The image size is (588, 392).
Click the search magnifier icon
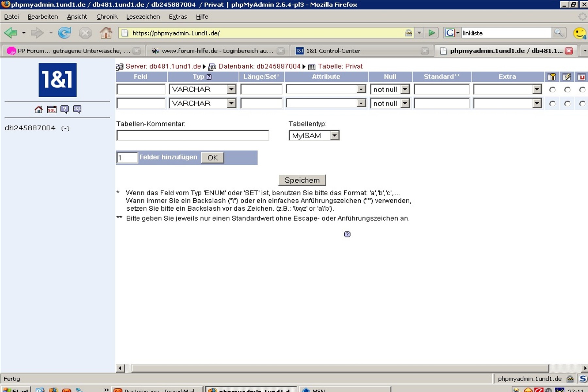pyautogui.click(x=558, y=33)
